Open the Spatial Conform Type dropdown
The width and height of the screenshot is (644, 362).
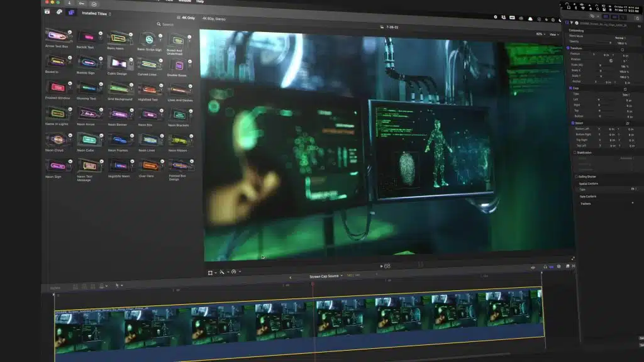[x=633, y=189]
